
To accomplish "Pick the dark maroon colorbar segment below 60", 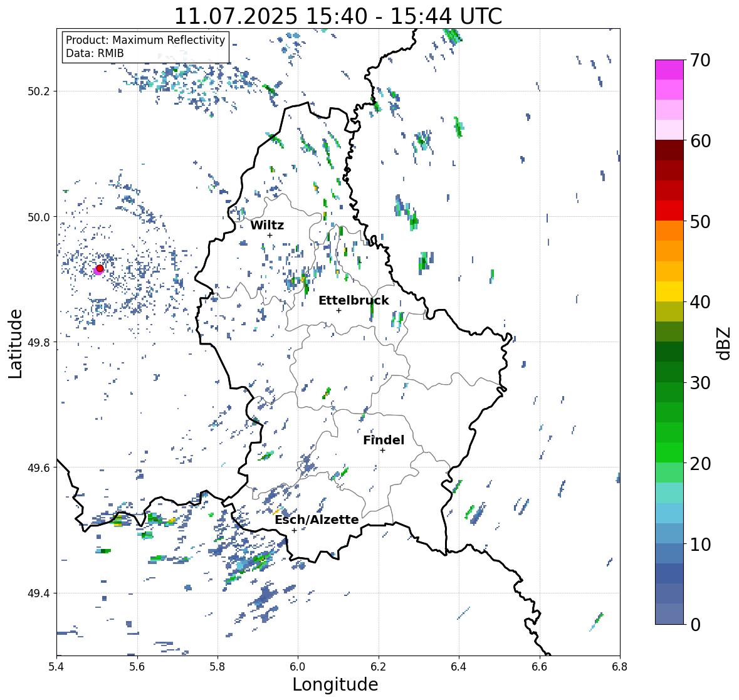I will (669, 150).
